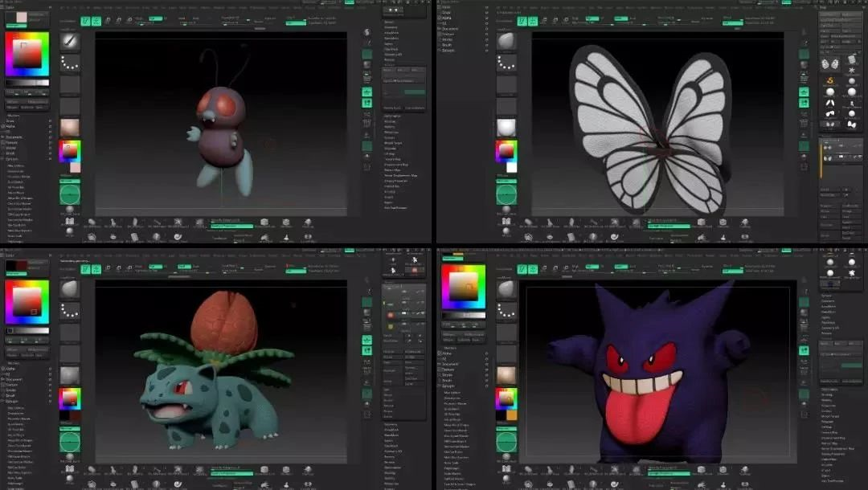Select the wings tool thumbnail in Tool panel

[830, 63]
